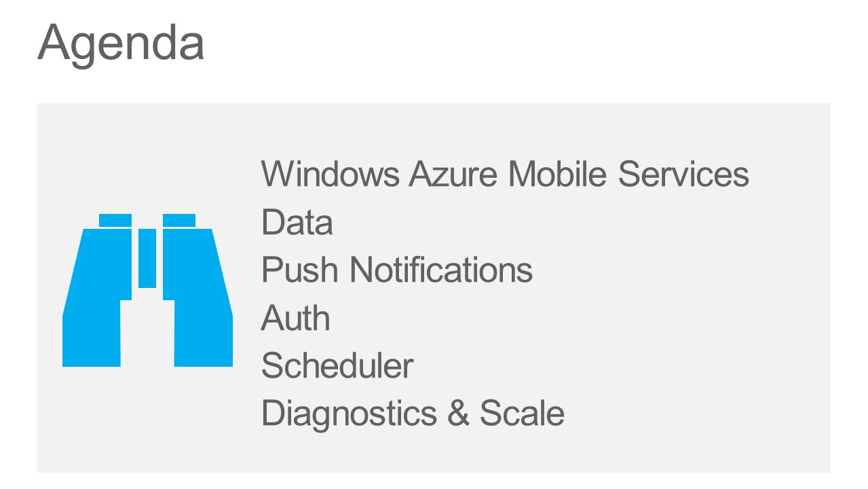Viewport: 868px width, 489px height.
Task: Click the blue binoculars icon
Action: point(147,290)
